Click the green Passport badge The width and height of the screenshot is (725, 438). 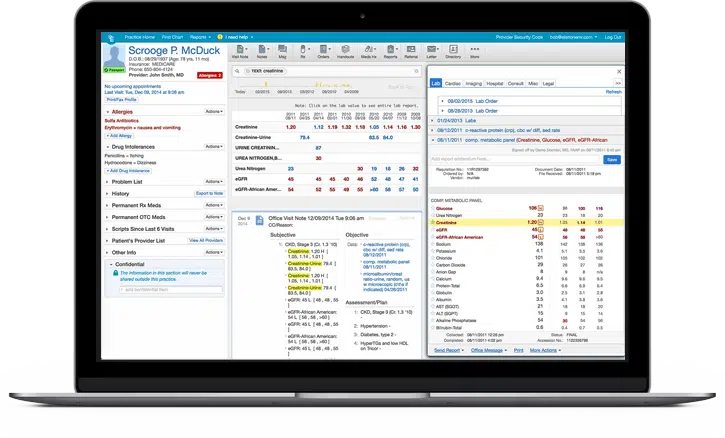pyautogui.click(x=114, y=70)
